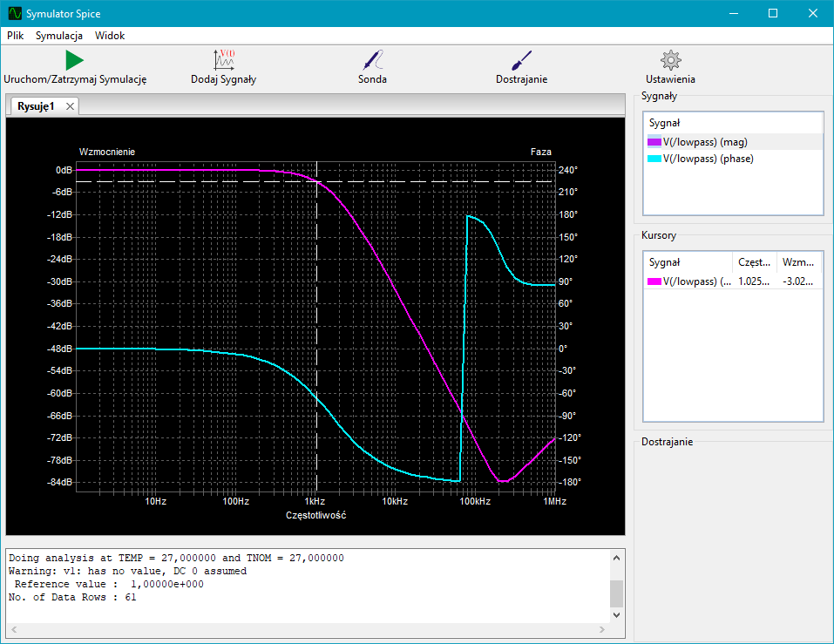This screenshot has width=834, height=644.
Task: Click cyan swatch next to V(/lowpass) (phase)
Action: 654,159
